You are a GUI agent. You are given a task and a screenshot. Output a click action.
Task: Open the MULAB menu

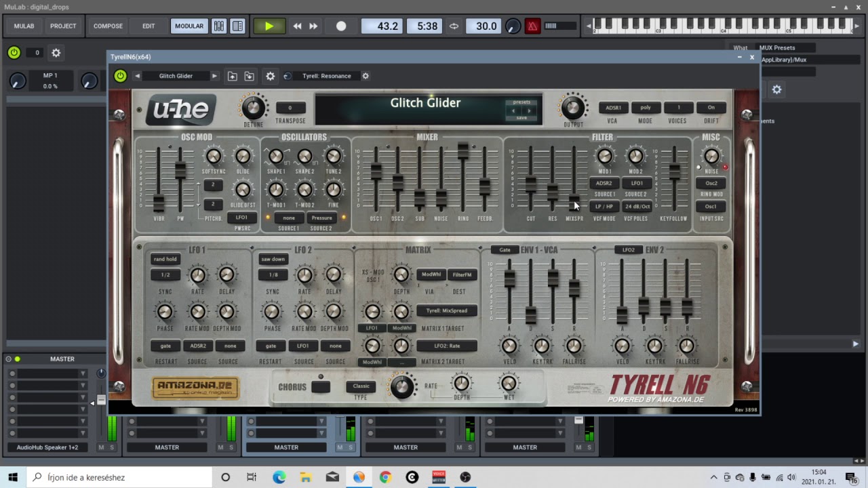pyautogui.click(x=24, y=26)
